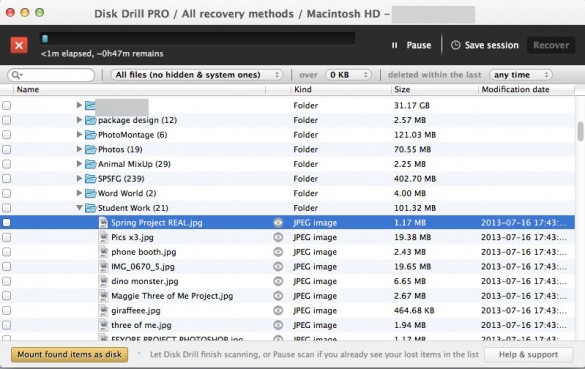Click the vertical scrollbar thumb
This screenshot has height=369, width=585.
click(x=580, y=131)
